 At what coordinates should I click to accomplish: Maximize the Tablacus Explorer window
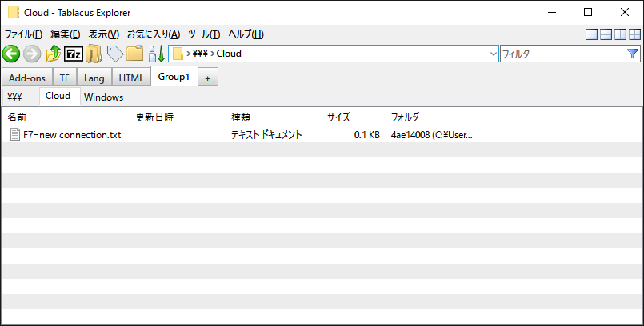coord(588,12)
